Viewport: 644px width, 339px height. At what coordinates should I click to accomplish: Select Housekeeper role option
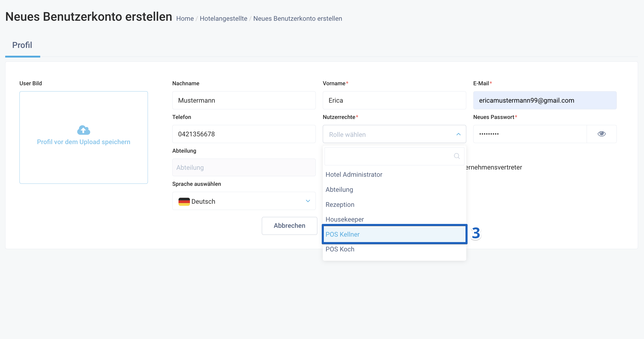pyautogui.click(x=394, y=219)
